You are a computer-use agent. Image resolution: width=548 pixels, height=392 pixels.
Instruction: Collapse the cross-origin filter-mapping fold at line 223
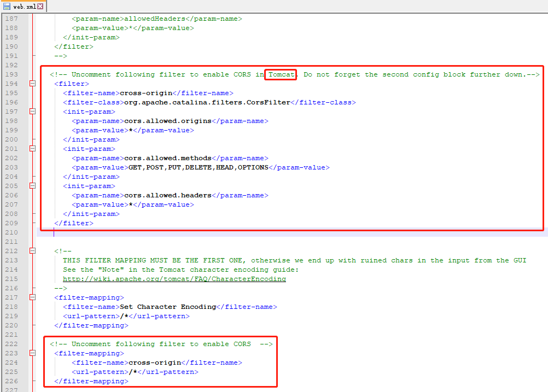[x=32, y=353]
